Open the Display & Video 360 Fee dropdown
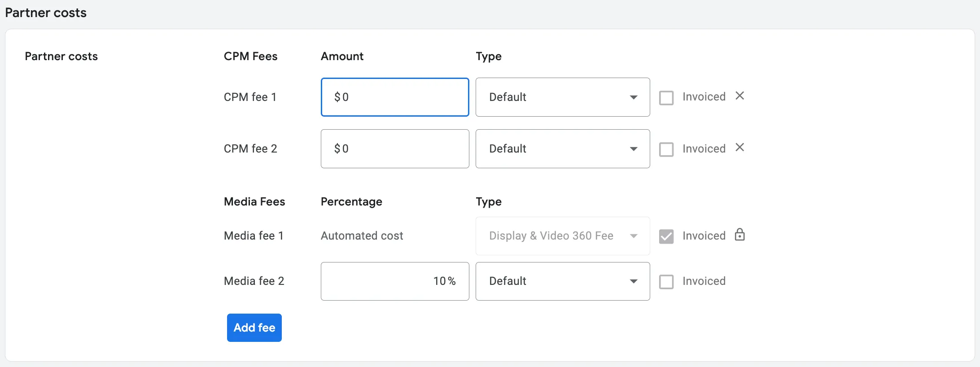Image resolution: width=980 pixels, height=367 pixels. pyautogui.click(x=563, y=236)
